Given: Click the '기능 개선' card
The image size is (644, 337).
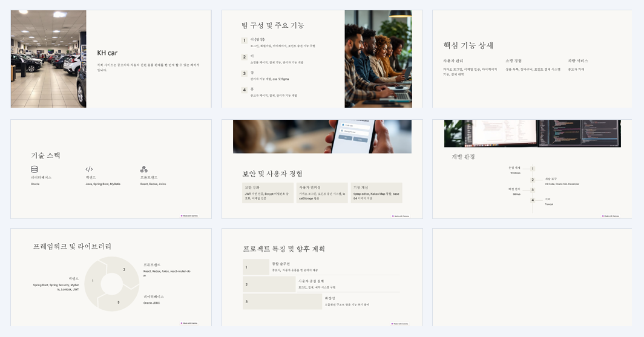Looking at the screenshot, I should [x=376, y=193].
